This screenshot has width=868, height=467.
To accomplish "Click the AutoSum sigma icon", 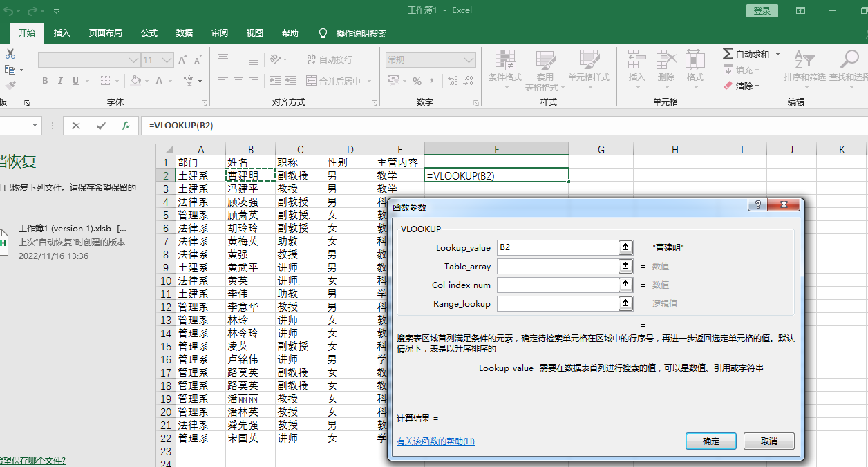I will pyautogui.click(x=728, y=54).
